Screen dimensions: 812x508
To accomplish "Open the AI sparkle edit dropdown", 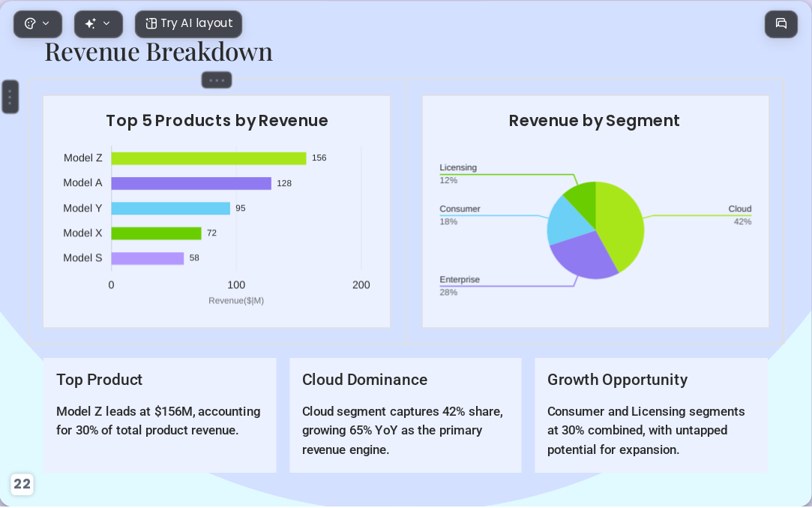I will pos(98,24).
